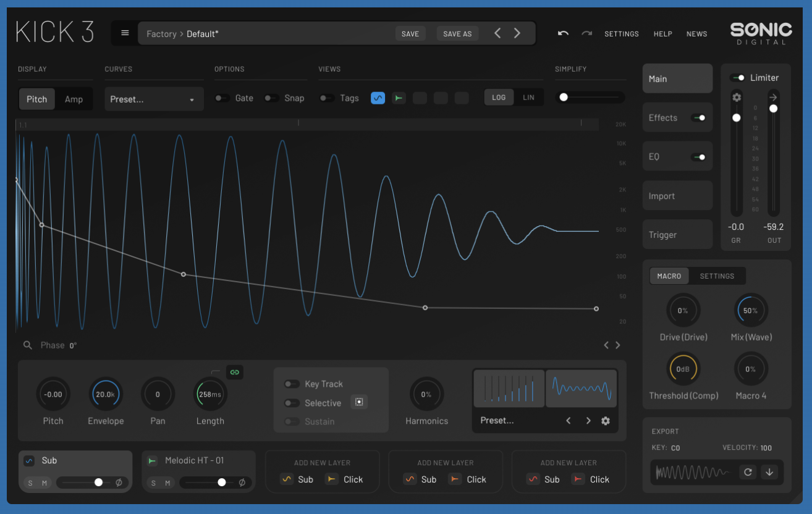This screenshot has height=514, width=812.
Task: Click the SAVE AS button
Action: (457, 34)
